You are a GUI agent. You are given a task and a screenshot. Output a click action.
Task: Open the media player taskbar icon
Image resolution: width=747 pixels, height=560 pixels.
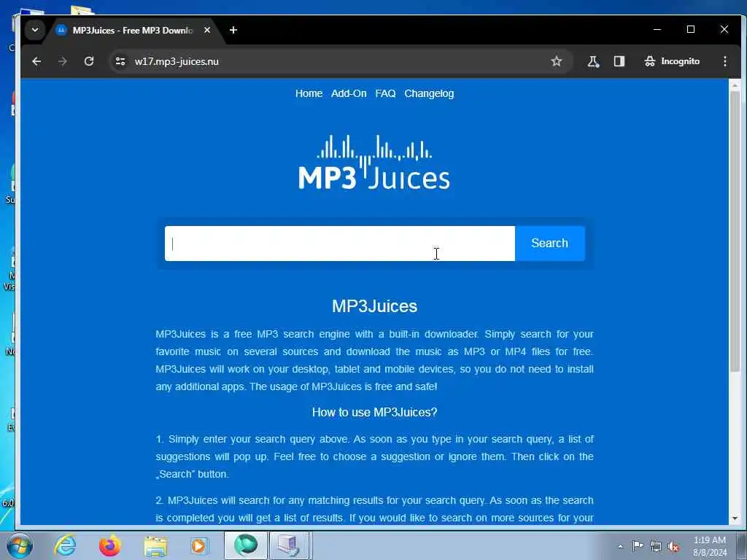[198, 545]
